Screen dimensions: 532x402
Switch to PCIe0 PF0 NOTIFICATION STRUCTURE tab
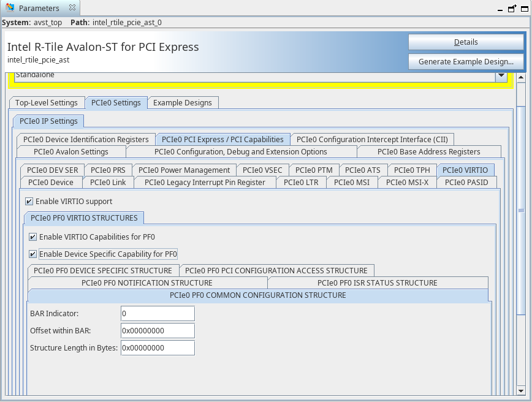(x=147, y=283)
